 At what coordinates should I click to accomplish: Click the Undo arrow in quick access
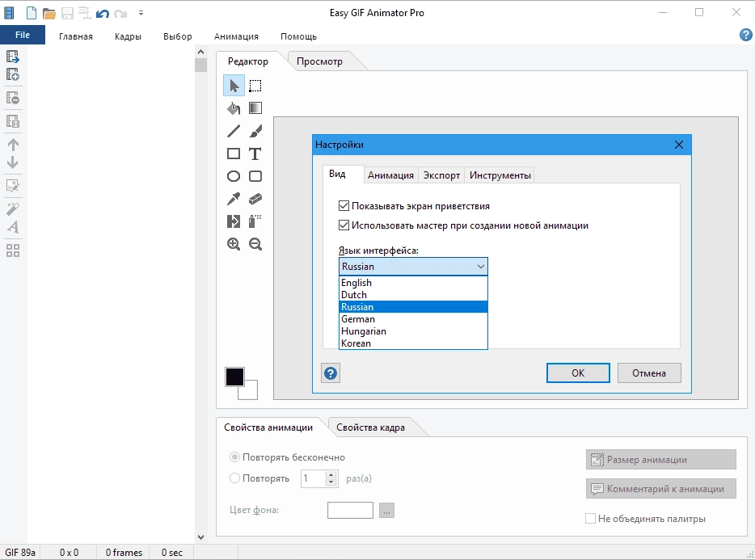(103, 13)
